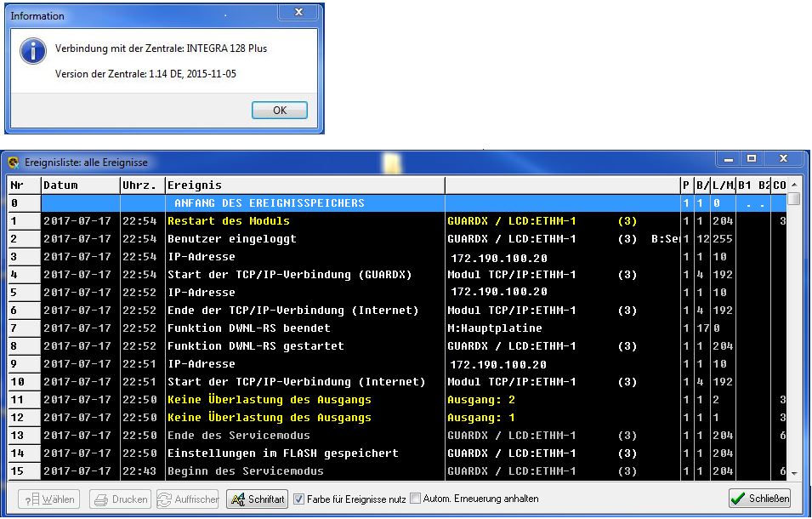Select row ANFANG DES EREIGNISSPEICHERS
Viewport: 812px width, 519px height.
click(269, 203)
